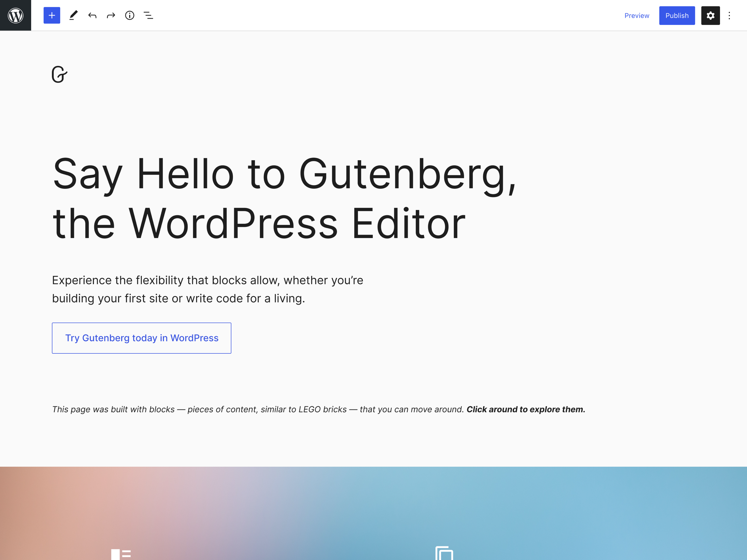Click the Redo arrow icon

point(111,15)
